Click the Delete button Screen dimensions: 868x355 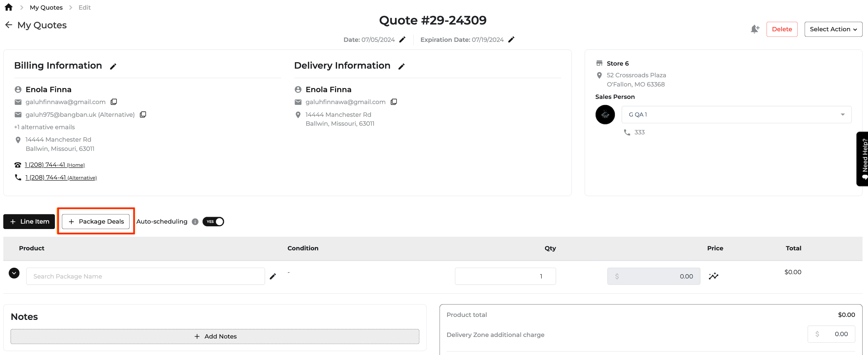(782, 29)
